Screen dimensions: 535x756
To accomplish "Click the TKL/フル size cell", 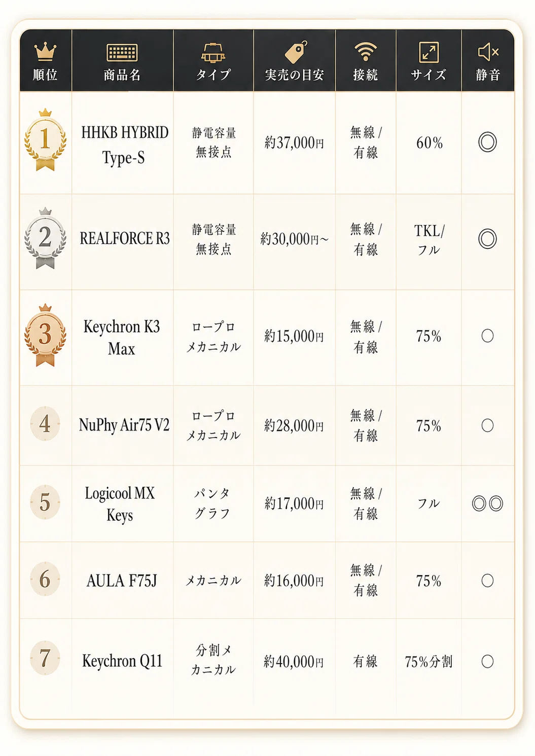I will [429, 239].
